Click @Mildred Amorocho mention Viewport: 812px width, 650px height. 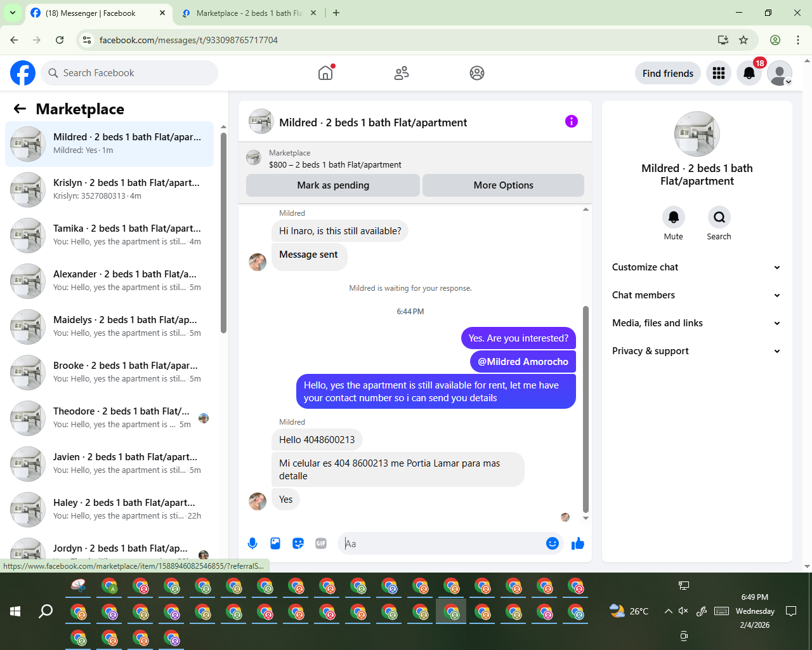click(523, 362)
